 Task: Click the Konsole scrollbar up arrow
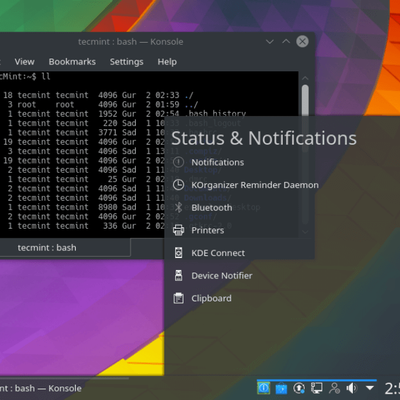305,78
